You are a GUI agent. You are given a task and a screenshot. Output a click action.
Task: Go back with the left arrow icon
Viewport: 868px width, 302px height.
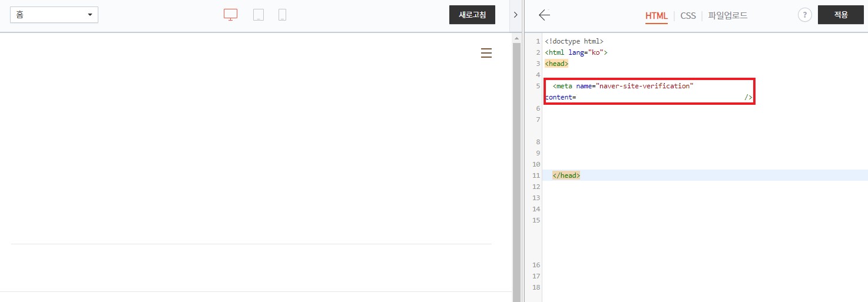pyautogui.click(x=545, y=15)
